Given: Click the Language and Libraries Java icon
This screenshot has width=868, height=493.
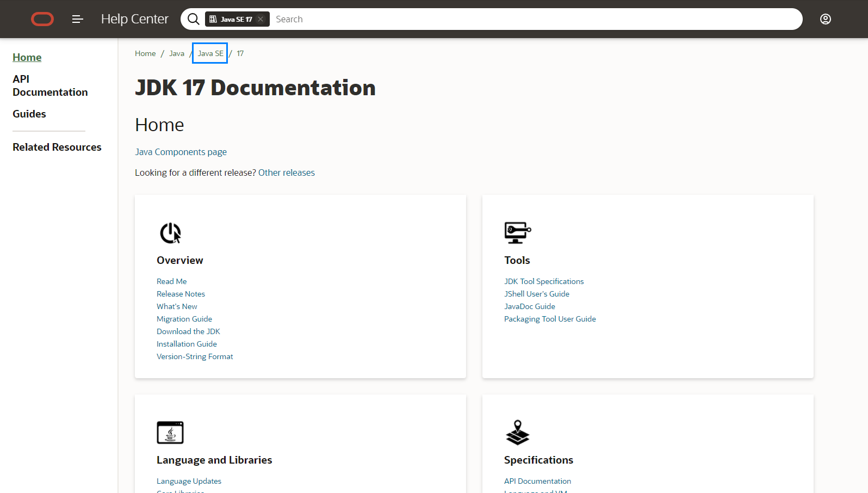Looking at the screenshot, I should click(170, 433).
